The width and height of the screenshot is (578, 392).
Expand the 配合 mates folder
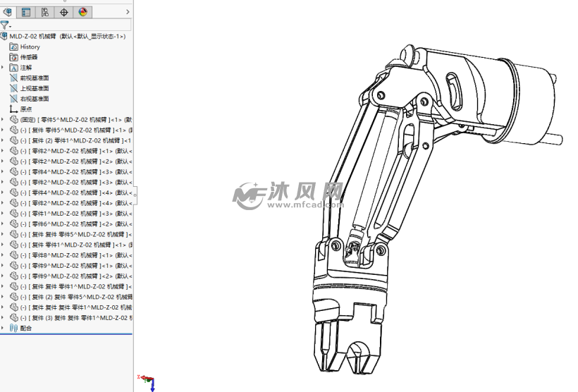tap(3, 328)
